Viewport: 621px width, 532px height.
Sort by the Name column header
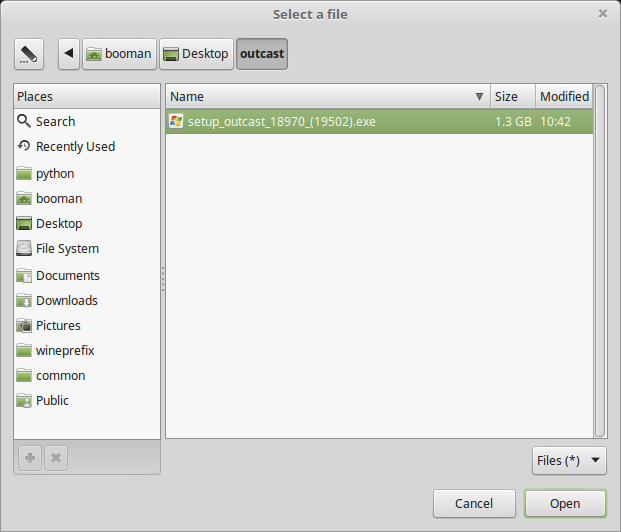(328, 96)
